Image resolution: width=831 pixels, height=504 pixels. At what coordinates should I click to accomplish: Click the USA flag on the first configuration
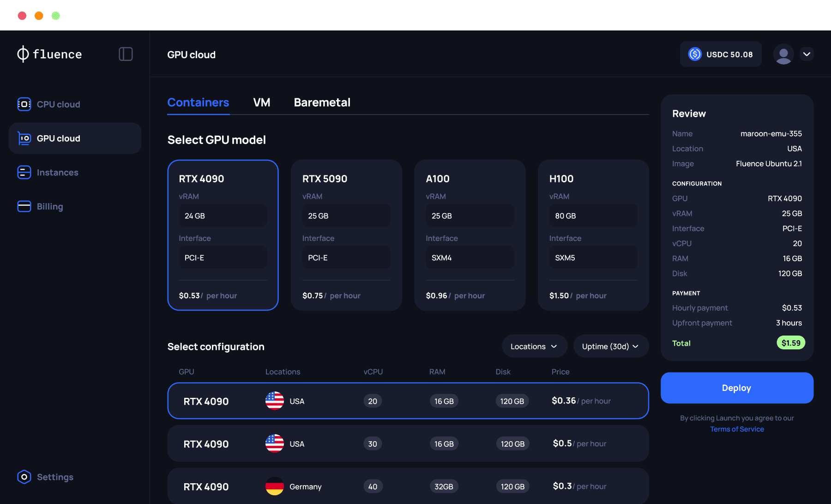tap(274, 401)
